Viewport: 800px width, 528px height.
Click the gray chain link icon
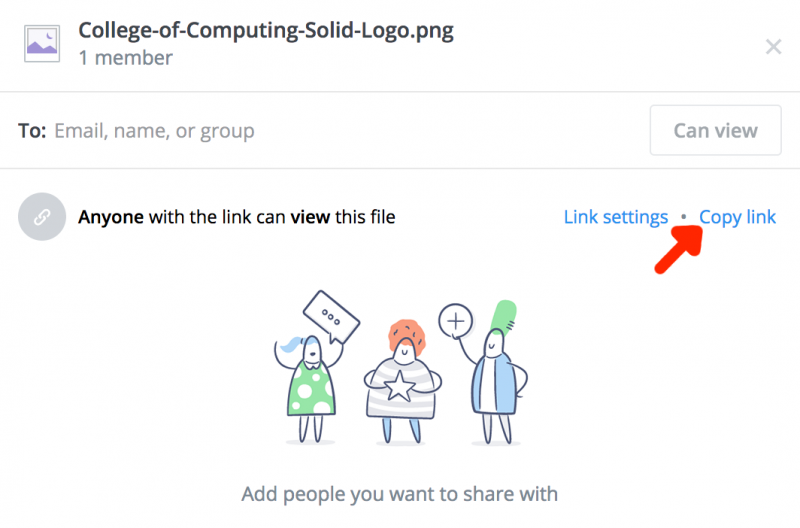pos(42,217)
